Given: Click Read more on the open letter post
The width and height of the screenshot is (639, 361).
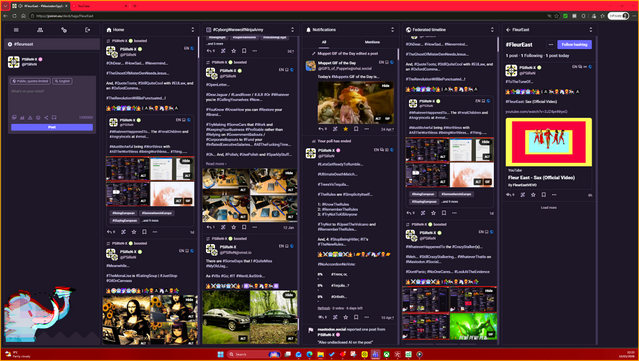Looking at the screenshot, I should click(x=216, y=164).
